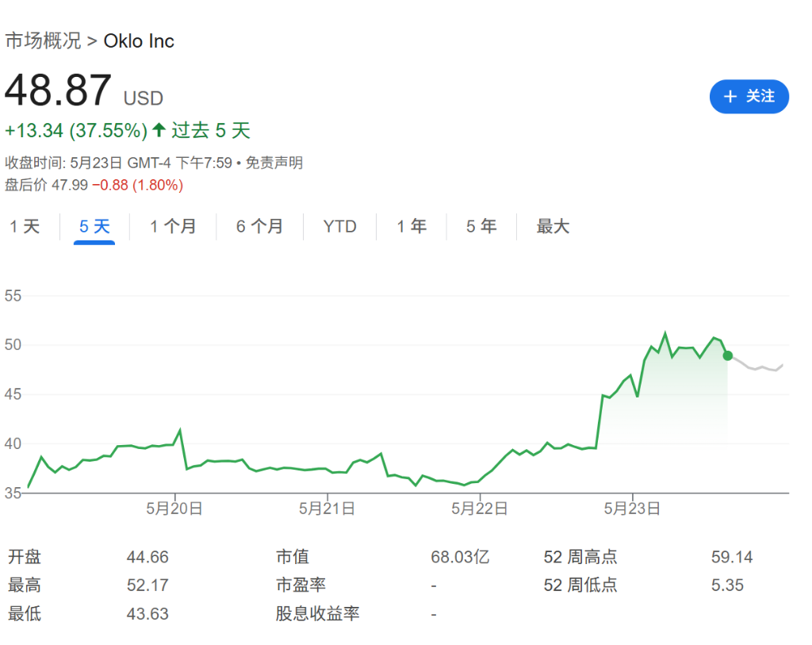812x645 pixels.
Task: Open the 市场概况 breadcrumb link
Action: (43, 41)
